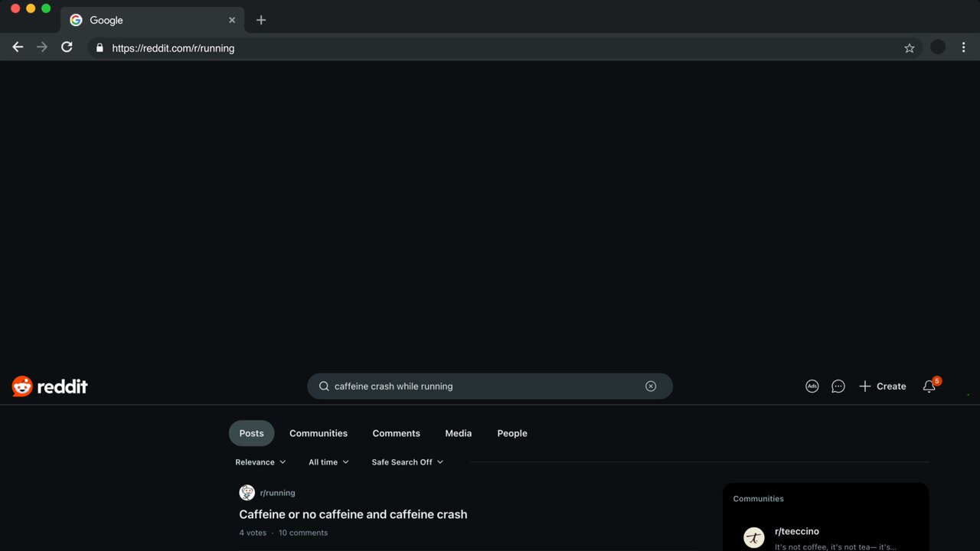Click the Reddit logo home link
The image size is (980, 551).
(50, 386)
